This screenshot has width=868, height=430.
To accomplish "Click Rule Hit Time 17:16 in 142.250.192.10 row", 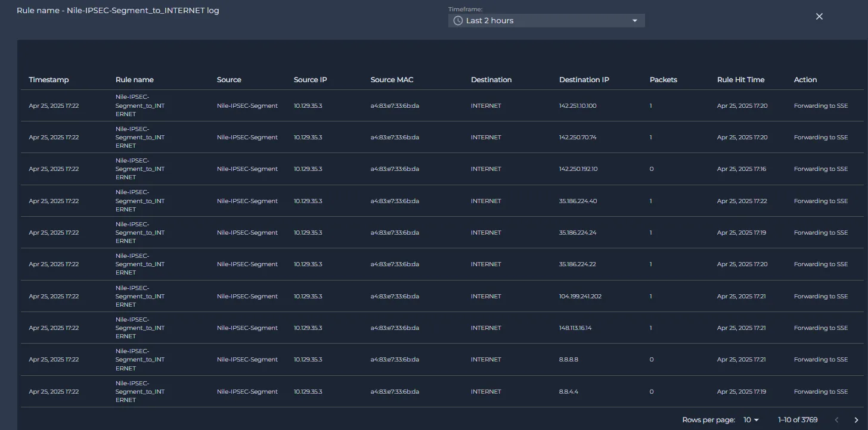I will pos(742,169).
